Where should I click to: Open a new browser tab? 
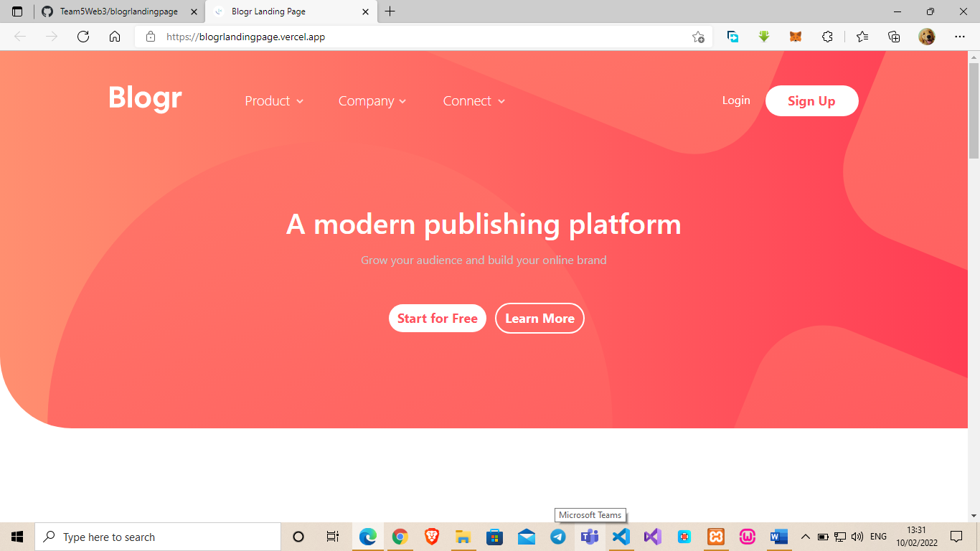(x=390, y=11)
